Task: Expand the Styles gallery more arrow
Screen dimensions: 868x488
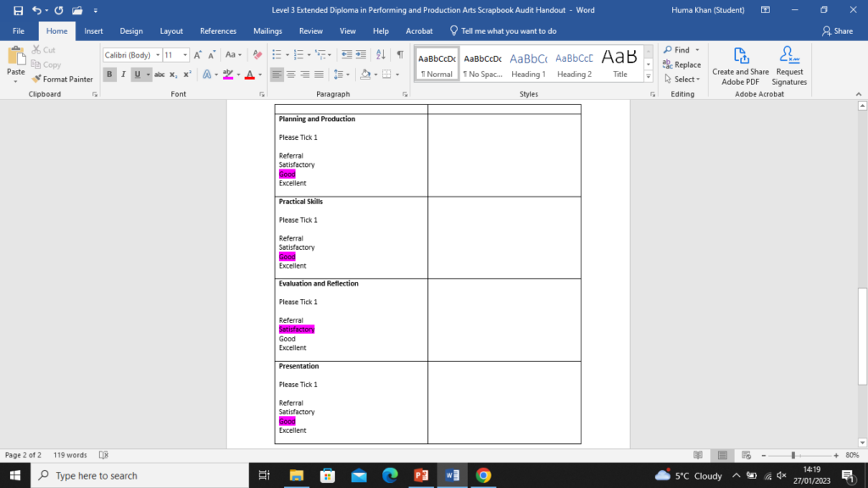Action: point(648,76)
